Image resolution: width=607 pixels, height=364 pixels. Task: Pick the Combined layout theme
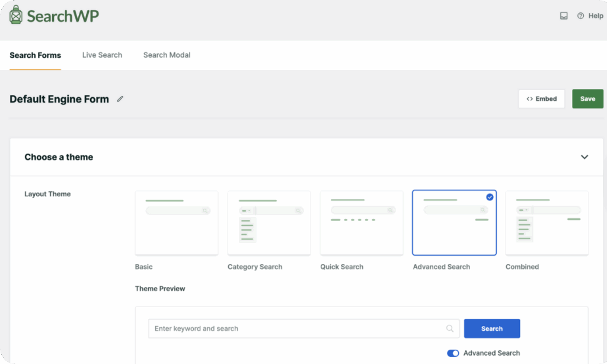(x=547, y=223)
